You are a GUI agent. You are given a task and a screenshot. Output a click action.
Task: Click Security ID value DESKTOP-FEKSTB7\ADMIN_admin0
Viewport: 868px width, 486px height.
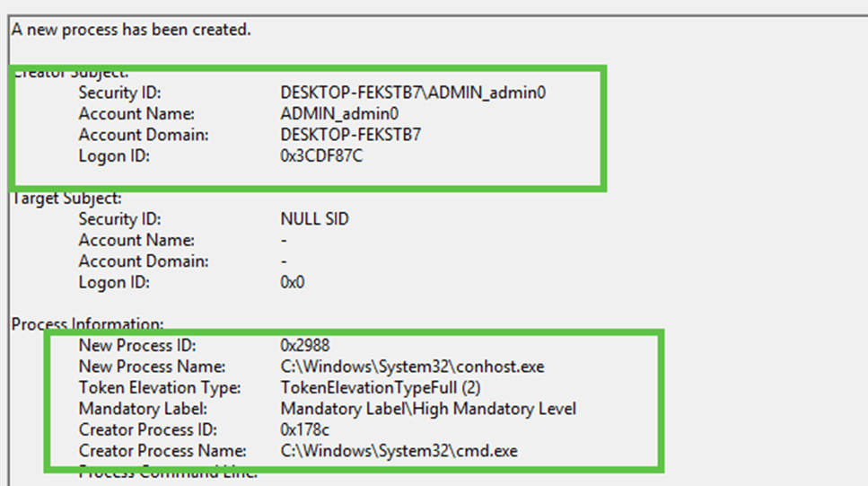413,93
